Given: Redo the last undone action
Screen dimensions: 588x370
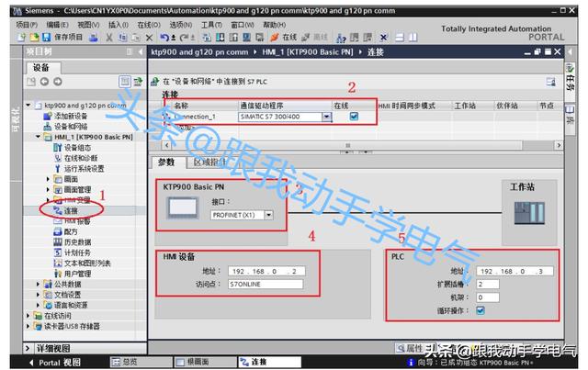Looking at the screenshot, I should tap(185, 37).
